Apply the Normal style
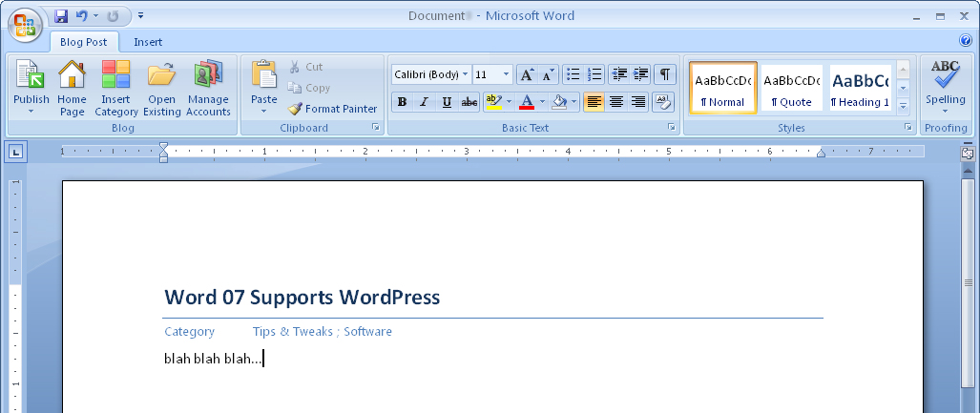The image size is (980, 413). tap(723, 88)
